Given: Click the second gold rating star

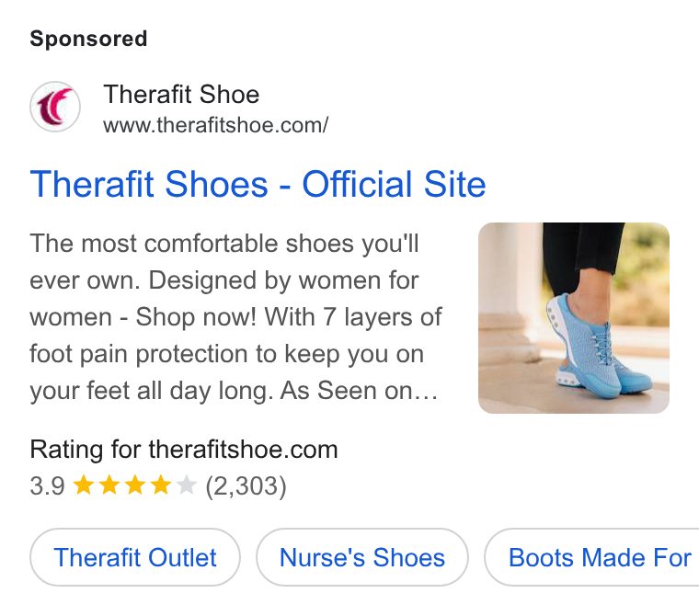Looking at the screenshot, I should click(109, 485).
